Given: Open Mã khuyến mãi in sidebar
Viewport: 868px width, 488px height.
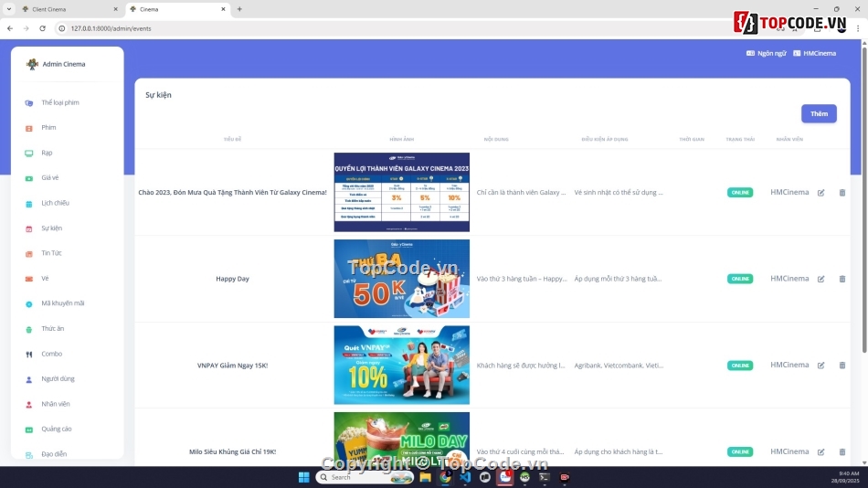Looking at the screenshot, I should 62,303.
